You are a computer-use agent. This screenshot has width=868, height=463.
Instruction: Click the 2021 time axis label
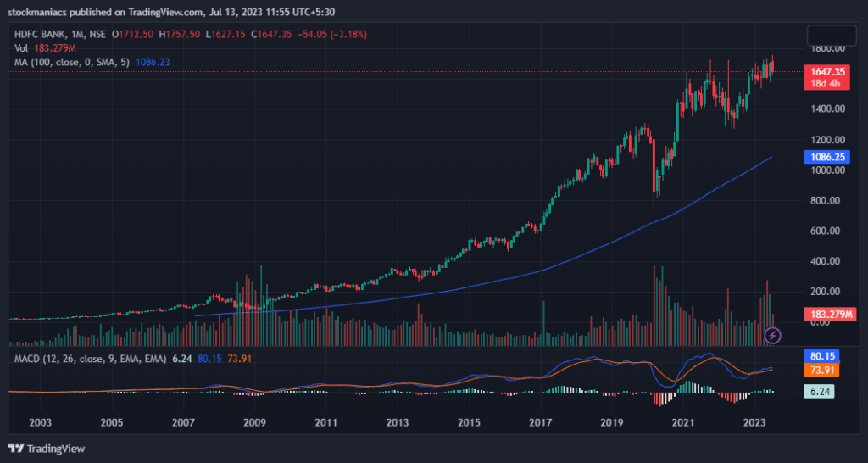click(x=683, y=422)
